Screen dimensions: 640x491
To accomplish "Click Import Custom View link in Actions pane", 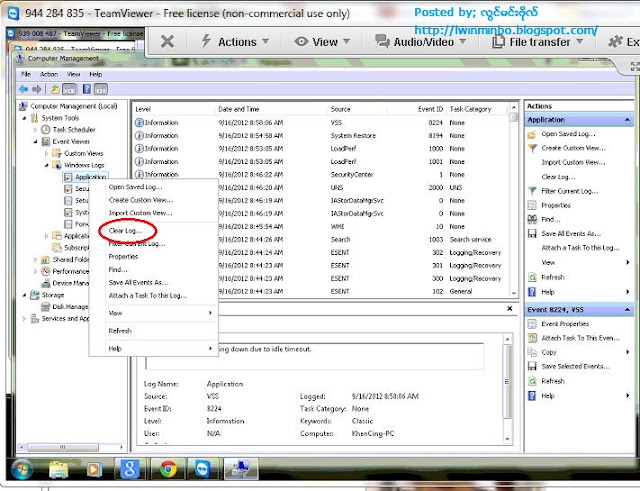I will click(x=573, y=162).
